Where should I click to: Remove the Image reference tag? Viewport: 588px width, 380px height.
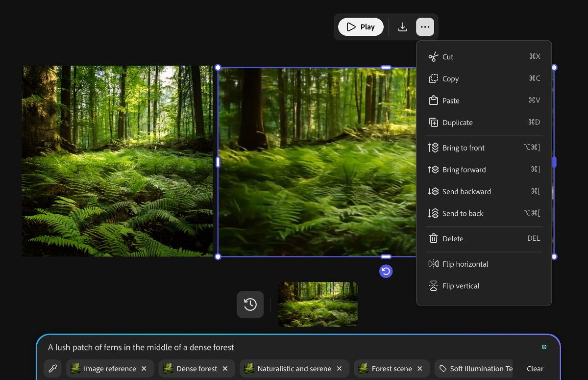(x=144, y=369)
